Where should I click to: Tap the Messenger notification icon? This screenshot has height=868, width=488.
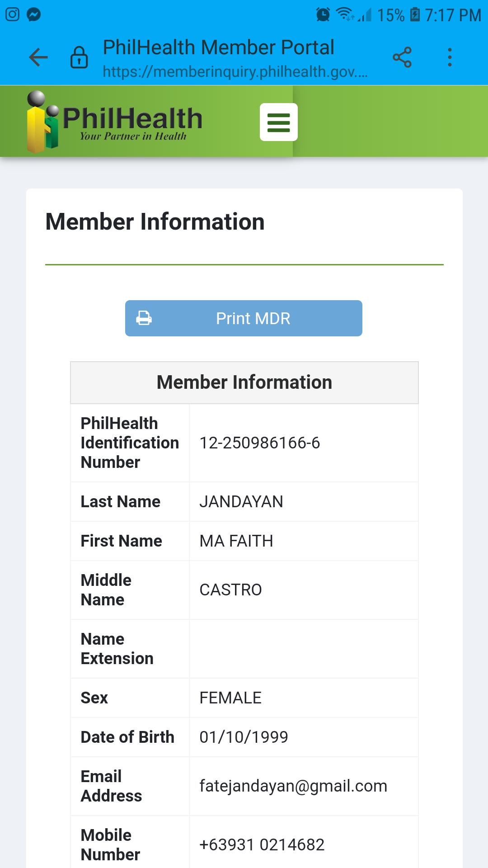34,14
